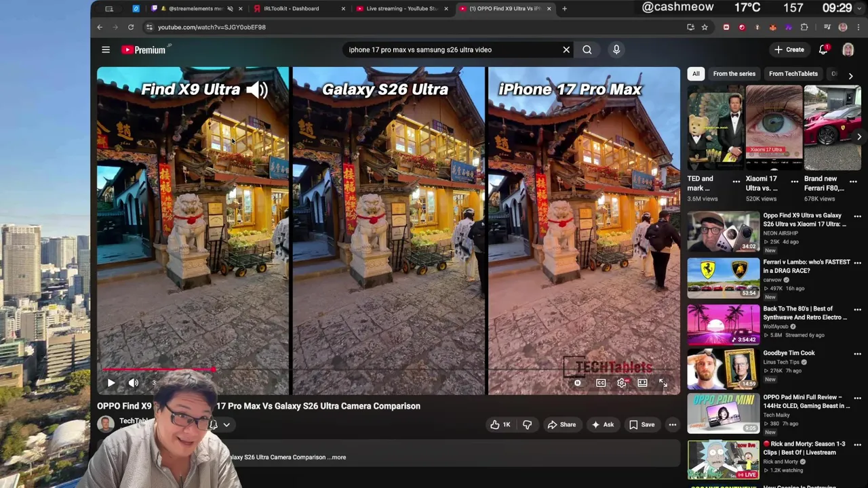Open the TED short thumbnail
This screenshot has width=868, height=488.
pos(715,127)
